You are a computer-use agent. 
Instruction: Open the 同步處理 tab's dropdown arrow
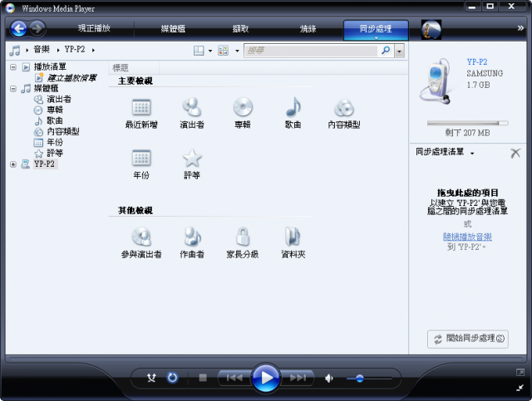point(376,38)
